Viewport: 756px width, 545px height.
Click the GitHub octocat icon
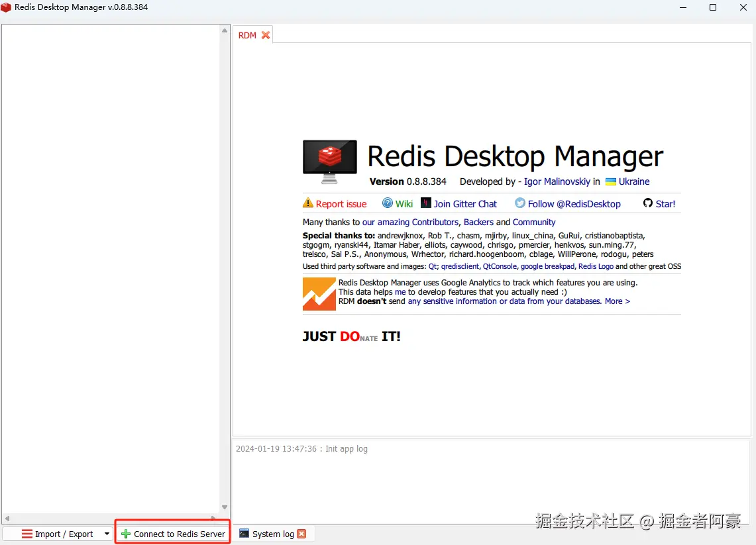pyautogui.click(x=648, y=203)
